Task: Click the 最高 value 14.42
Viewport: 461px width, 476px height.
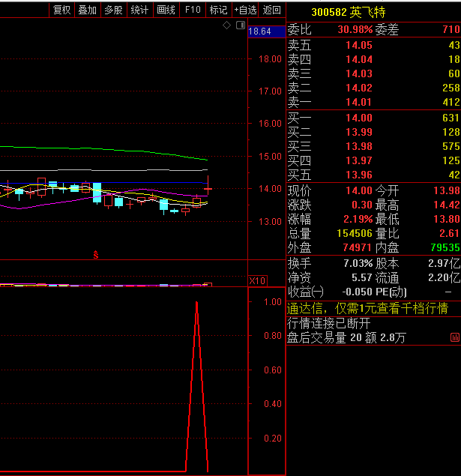Action: [447, 205]
